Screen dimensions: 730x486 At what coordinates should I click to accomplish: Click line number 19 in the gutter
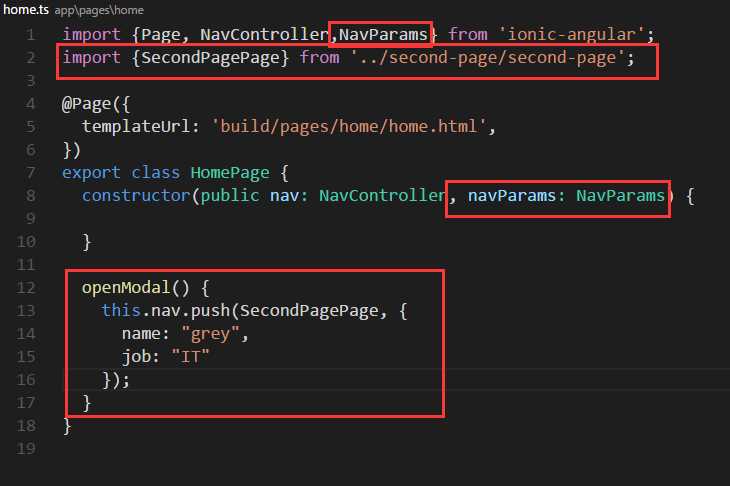[26, 449]
